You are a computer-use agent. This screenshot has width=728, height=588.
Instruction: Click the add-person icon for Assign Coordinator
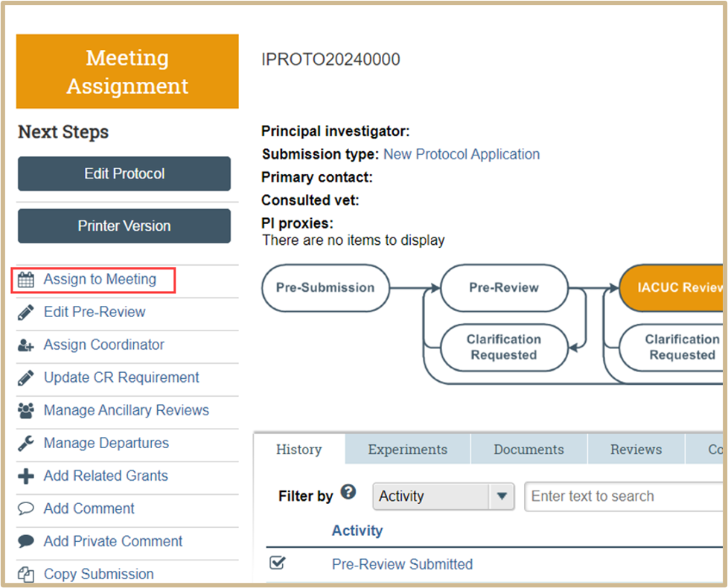(x=26, y=345)
